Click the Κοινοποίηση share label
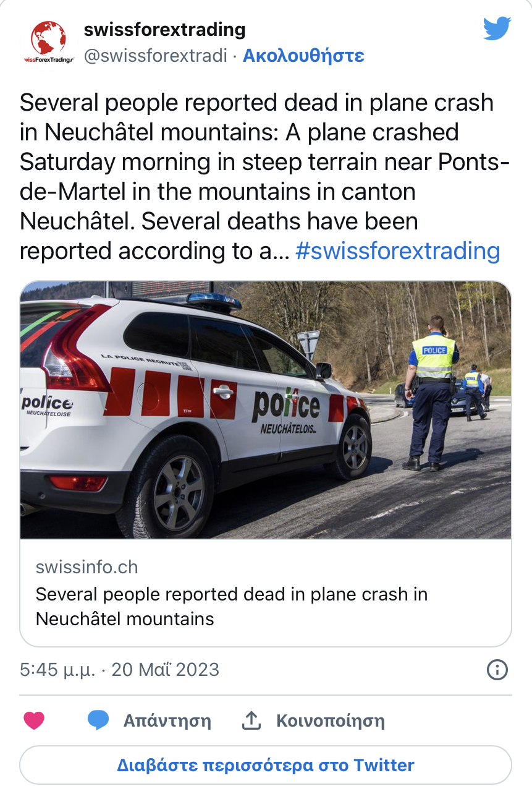532x786 pixels. (330, 720)
